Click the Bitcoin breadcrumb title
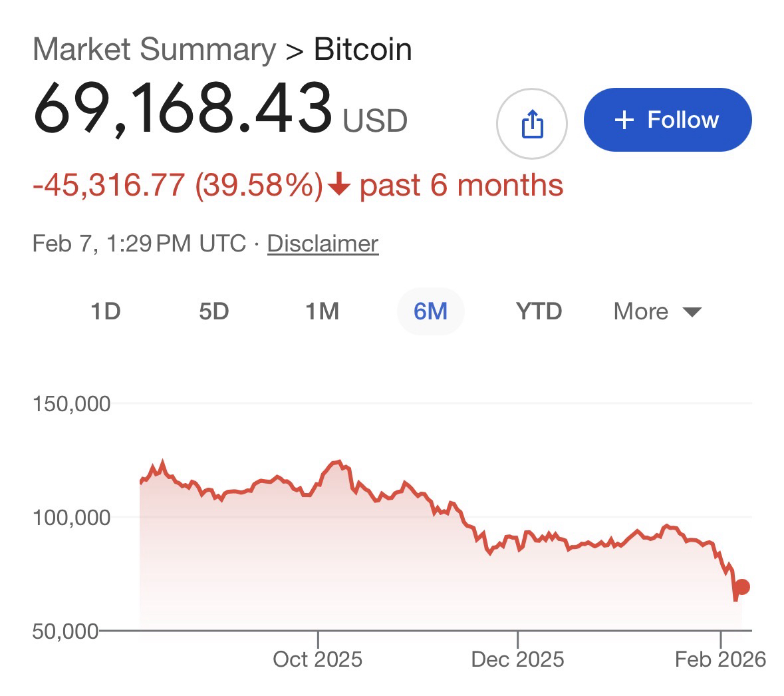This screenshot has width=784, height=696. point(362,50)
